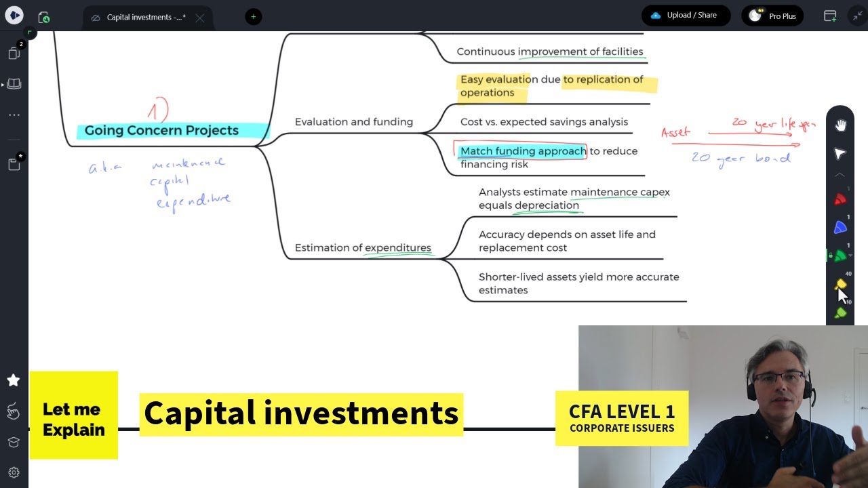This screenshot has width=868, height=488.
Task: Open the clipboard icon in the left sidebar
Action: coord(14,163)
